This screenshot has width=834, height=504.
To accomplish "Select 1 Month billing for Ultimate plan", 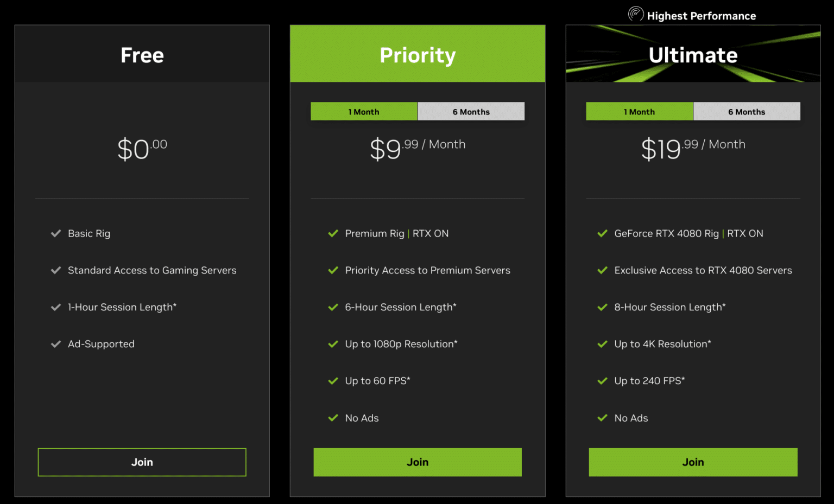I will (x=639, y=111).
